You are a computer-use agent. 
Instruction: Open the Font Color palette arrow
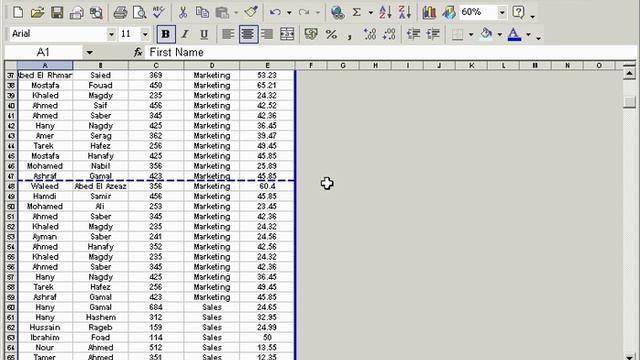tap(528, 35)
